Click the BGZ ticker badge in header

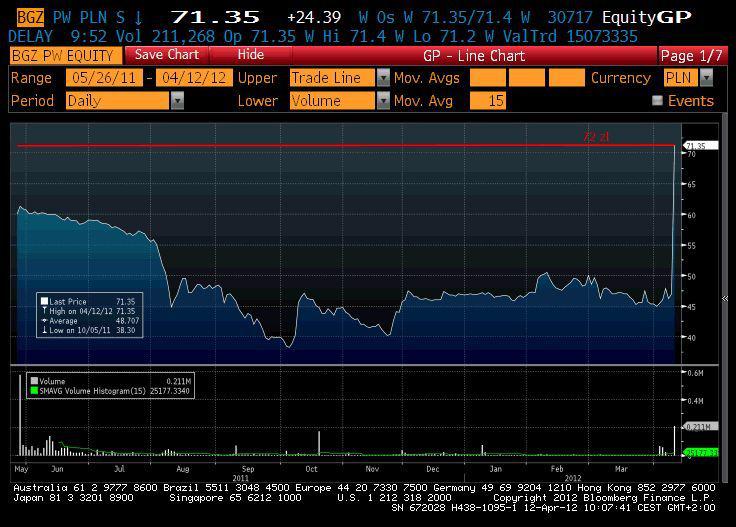[x=30, y=18]
